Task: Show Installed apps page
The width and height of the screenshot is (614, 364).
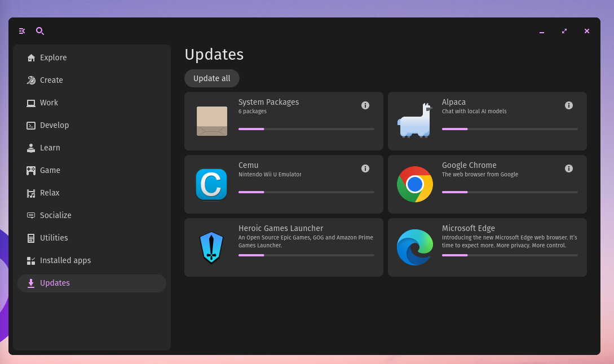Action: click(92, 261)
